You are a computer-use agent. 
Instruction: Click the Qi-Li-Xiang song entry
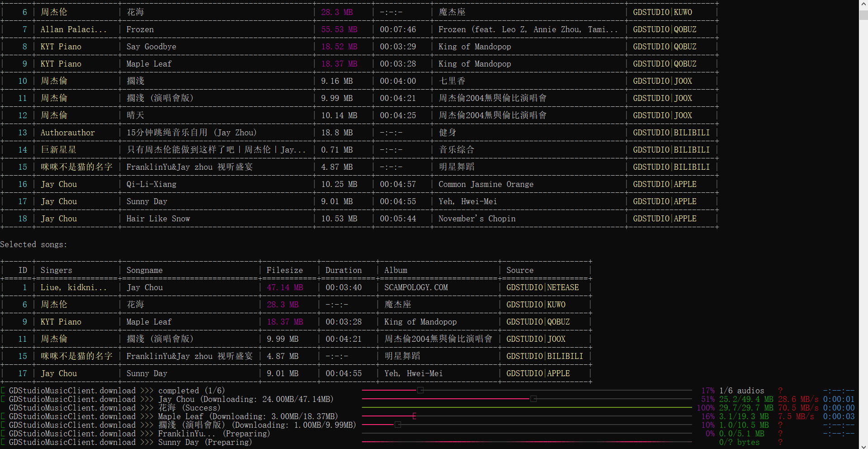151,184
